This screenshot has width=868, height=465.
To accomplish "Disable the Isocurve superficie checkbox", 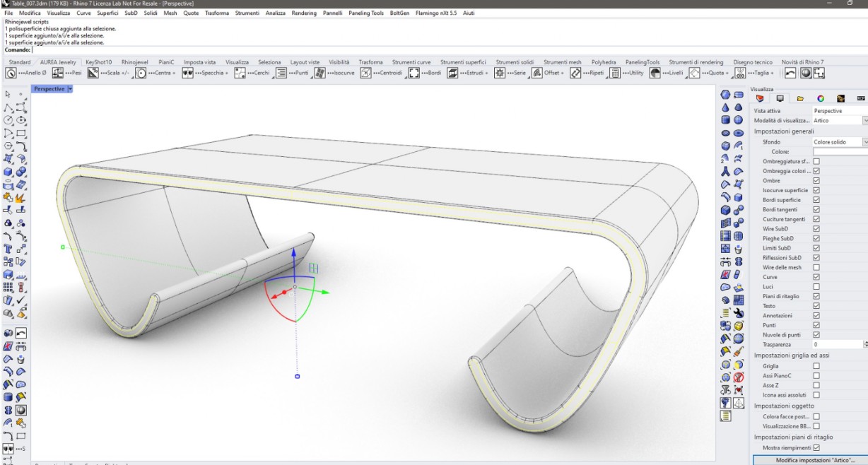I will coord(816,190).
